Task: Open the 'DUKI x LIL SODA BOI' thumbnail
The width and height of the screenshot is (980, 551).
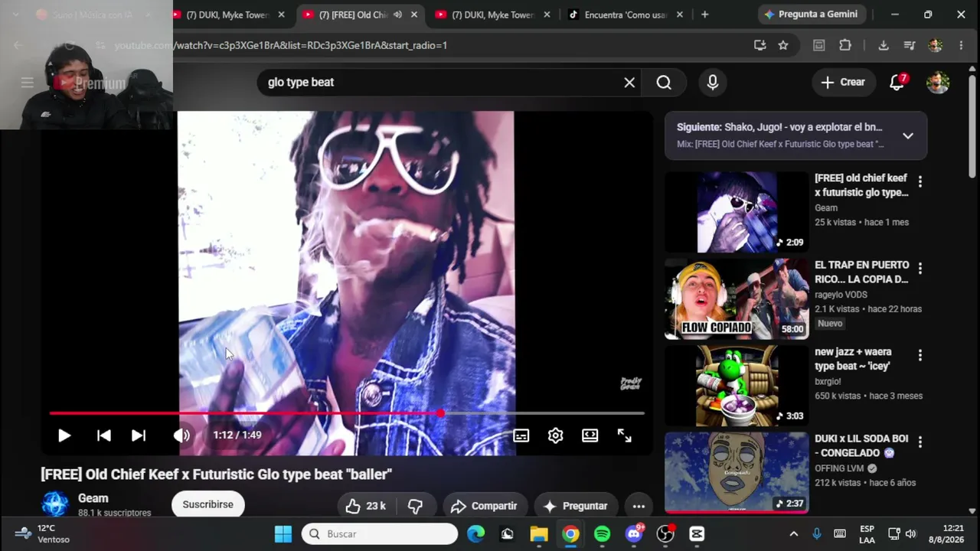Action: tap(737, 473)
